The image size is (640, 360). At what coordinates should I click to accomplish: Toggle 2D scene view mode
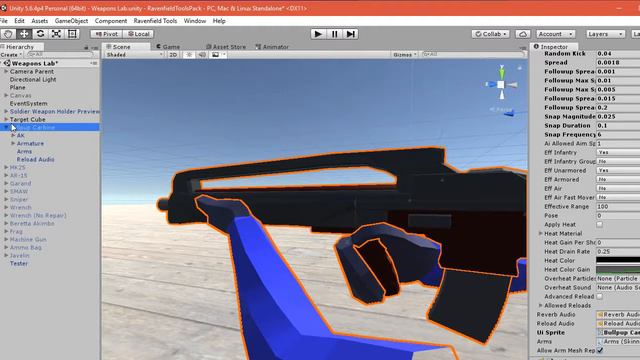click(x=173, y=55)
